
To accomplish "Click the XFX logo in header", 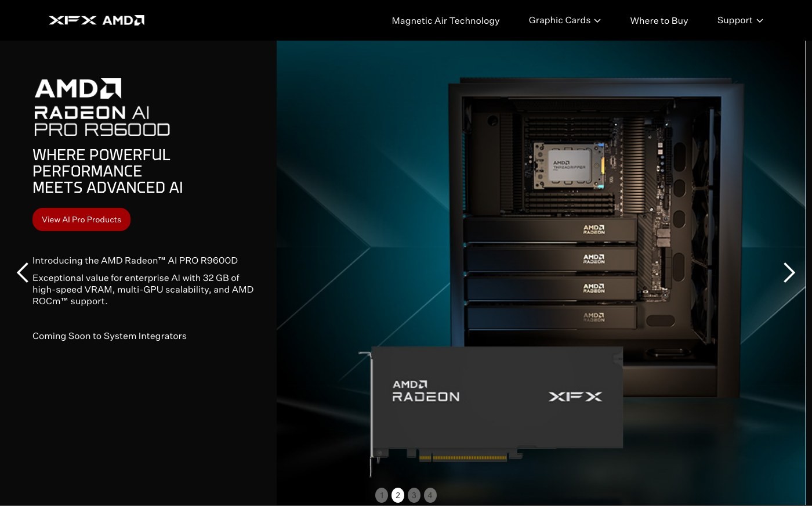I will pos(72,20).
